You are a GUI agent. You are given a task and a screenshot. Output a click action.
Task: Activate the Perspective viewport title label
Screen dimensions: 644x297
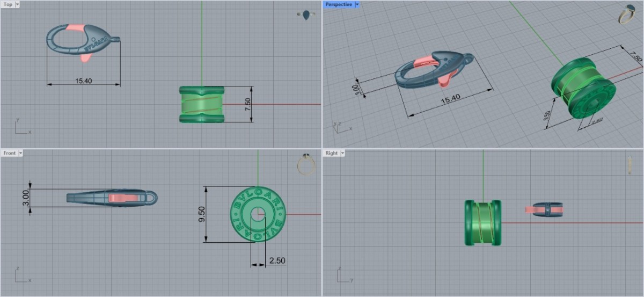tap(339, 4)
